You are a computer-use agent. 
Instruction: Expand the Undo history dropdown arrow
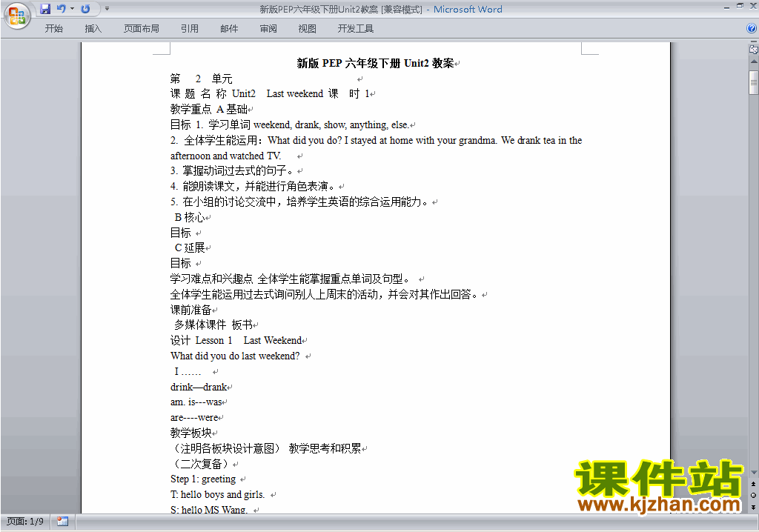[72, 9]
